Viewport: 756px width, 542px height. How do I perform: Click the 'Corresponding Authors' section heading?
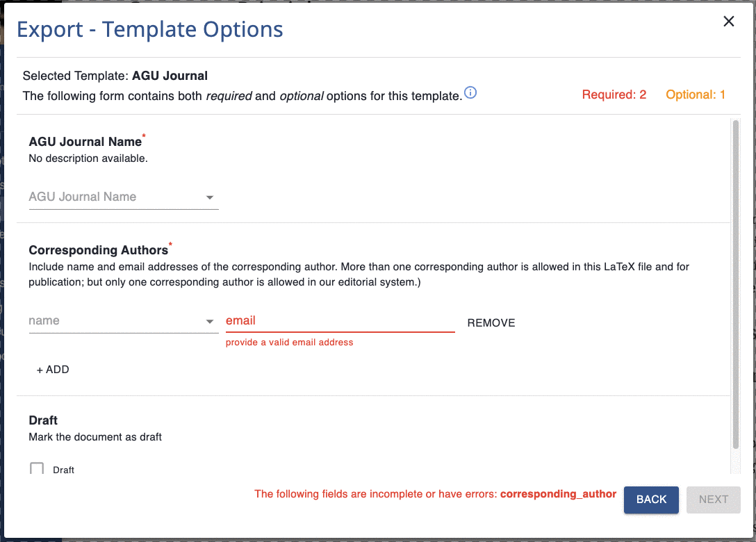[99, 249]
